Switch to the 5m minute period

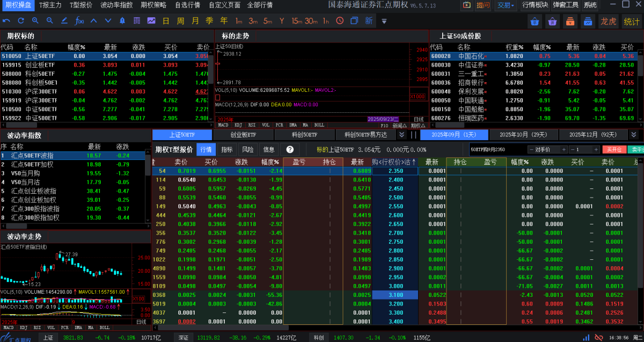pos(268,21)
